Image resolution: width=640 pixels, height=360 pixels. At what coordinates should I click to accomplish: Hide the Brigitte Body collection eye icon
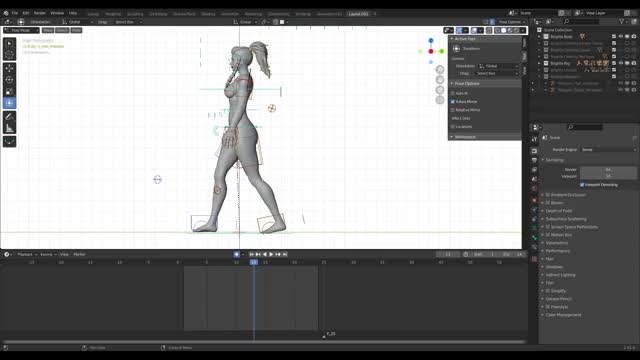click(620, 36)
